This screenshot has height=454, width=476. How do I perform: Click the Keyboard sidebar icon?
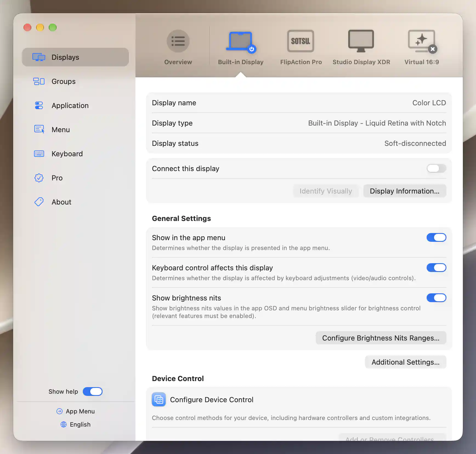[39, 154]
